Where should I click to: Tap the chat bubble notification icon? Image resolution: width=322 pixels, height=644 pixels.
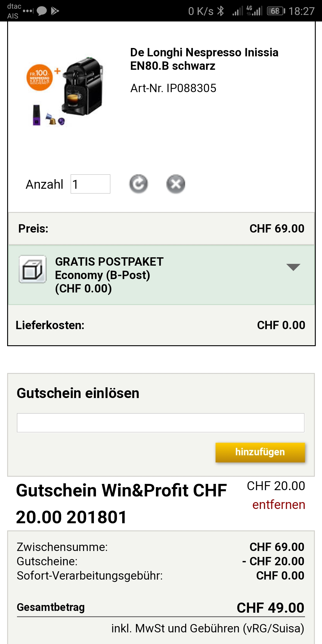42,11
